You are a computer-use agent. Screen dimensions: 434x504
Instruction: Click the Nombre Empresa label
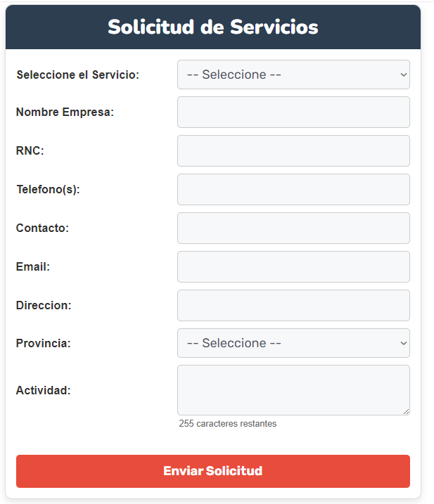pyautogui.click(x=65, y=112)
